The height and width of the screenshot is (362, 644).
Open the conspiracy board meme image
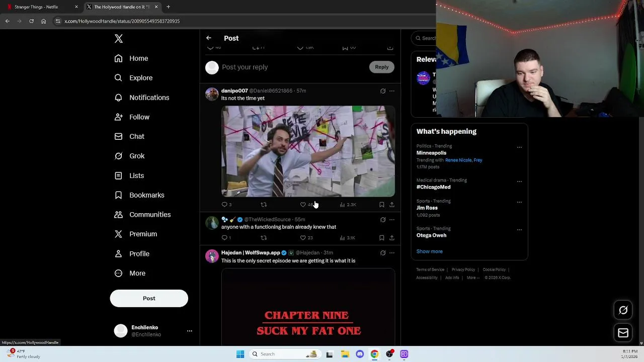(x=308, y=151)
